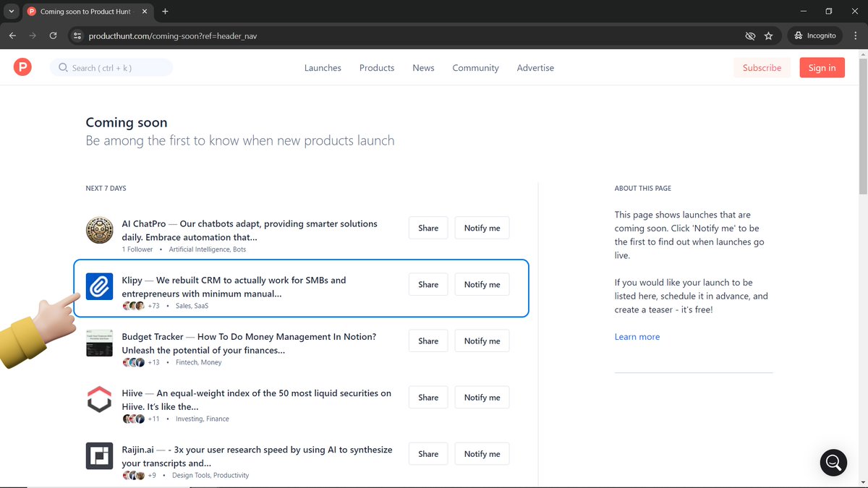The height and width of the screenshot is (488, 868).
Task: Open site information icon in address bar
Action: [x=77, y=35]
